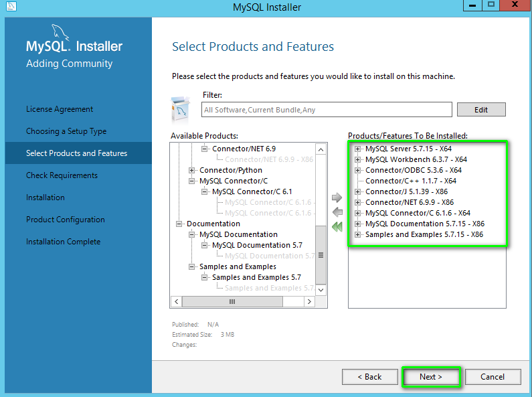Screen dimensions: 532x397
Task: Select MySQL Workbench 6.3.7 - X64 entry
Action: (x=416, y=159)
